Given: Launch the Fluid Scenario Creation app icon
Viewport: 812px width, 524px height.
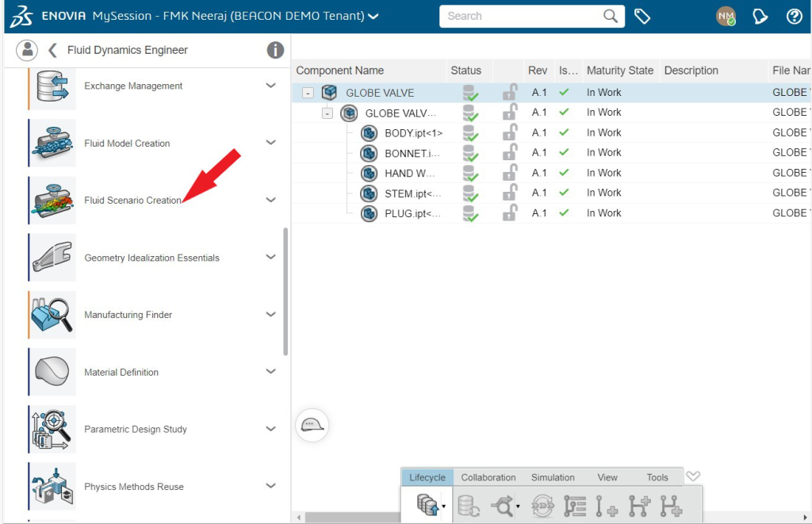Looking at the screenshot, I should [52, 201].
